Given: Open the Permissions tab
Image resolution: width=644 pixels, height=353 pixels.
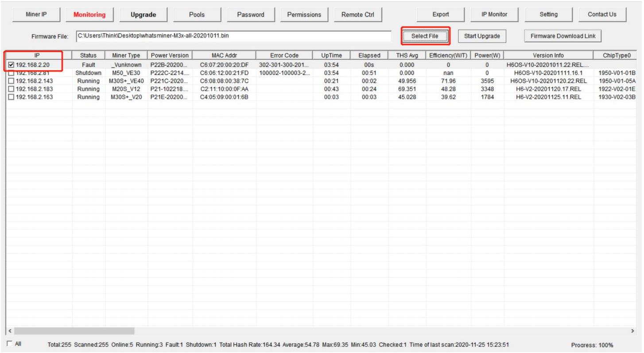Looking at the screenshot, I should 304,15.
